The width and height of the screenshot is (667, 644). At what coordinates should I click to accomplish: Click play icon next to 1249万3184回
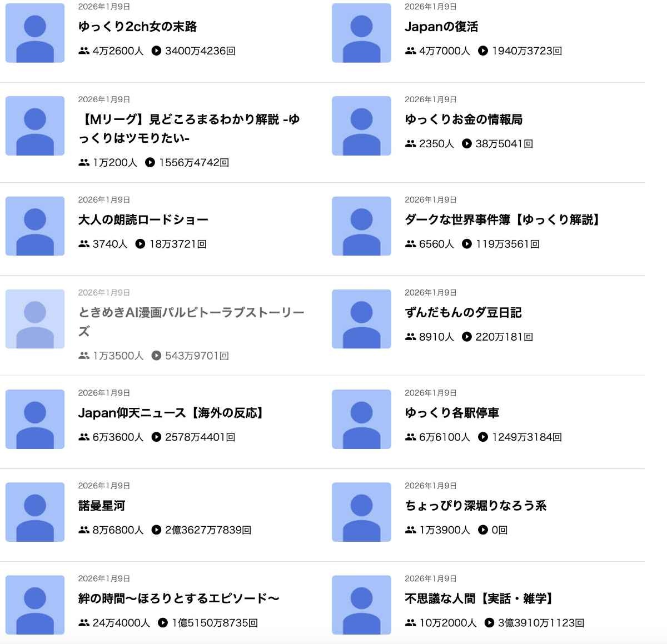pyautogui.click(x=483, y=437)
